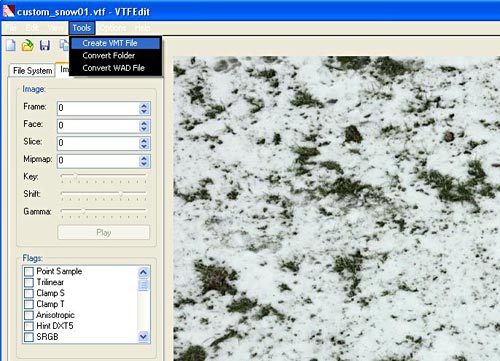
Task: Decrease the Frame value with down arrow
Action: coord(144,111)
